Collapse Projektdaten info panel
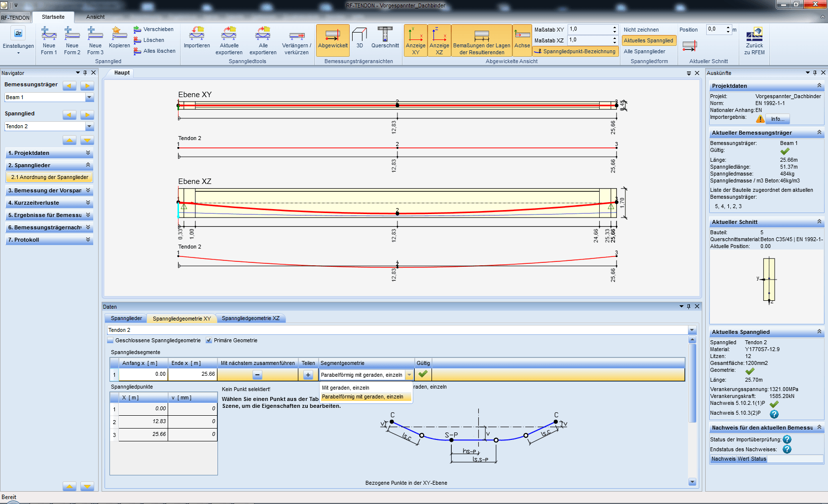Viewport: 828px width, 504px height. 819,86
